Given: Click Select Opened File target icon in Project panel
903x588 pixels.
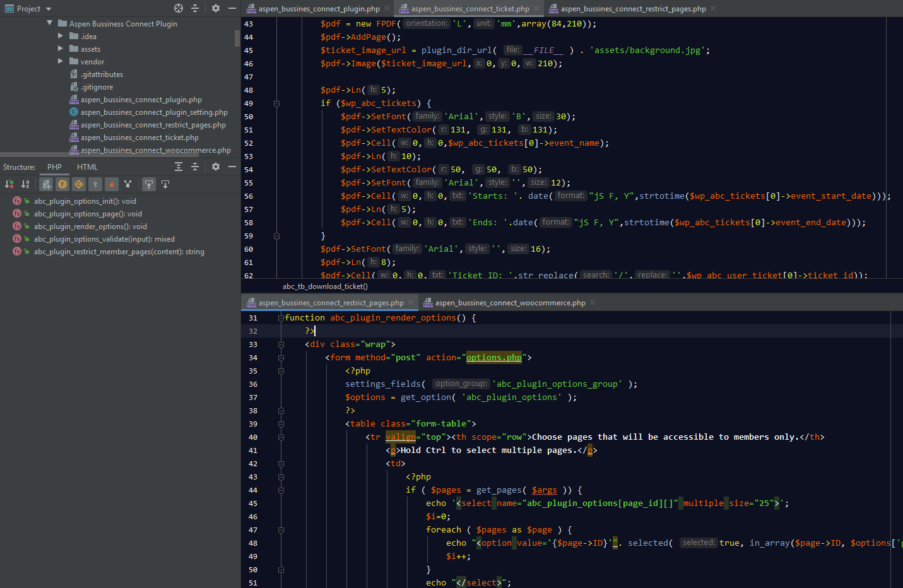Looking at the screenshot, I should tap(179, 8).
